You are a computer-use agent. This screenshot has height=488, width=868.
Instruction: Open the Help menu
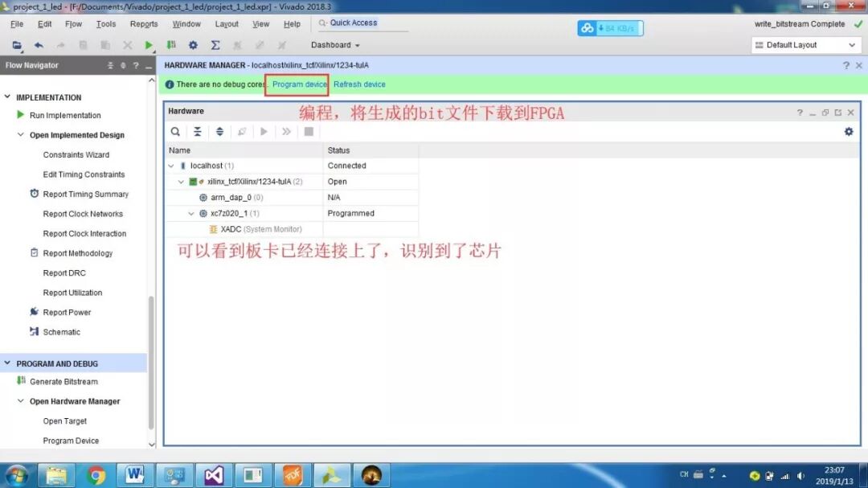[x=292, y=24]
